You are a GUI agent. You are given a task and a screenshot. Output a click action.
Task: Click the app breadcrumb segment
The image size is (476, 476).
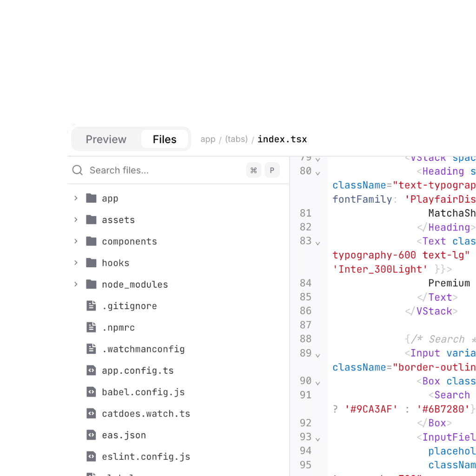click(208, 139)
